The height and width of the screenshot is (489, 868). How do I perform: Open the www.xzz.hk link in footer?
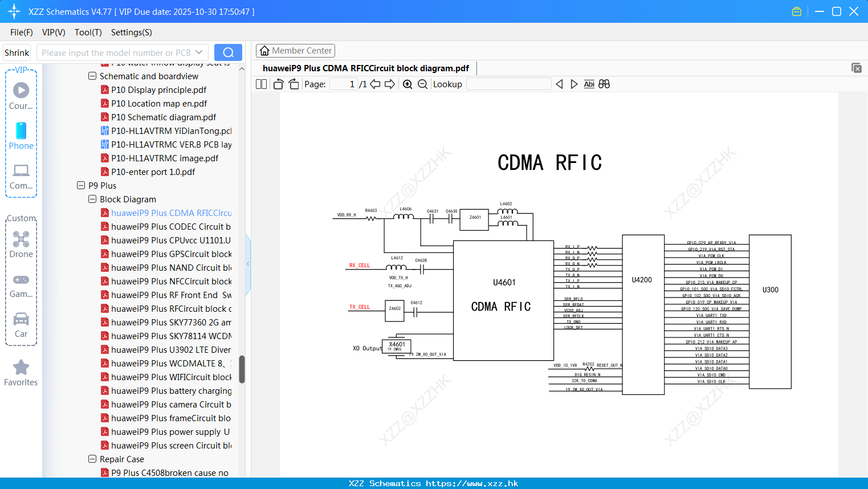[x=472, y=483]
